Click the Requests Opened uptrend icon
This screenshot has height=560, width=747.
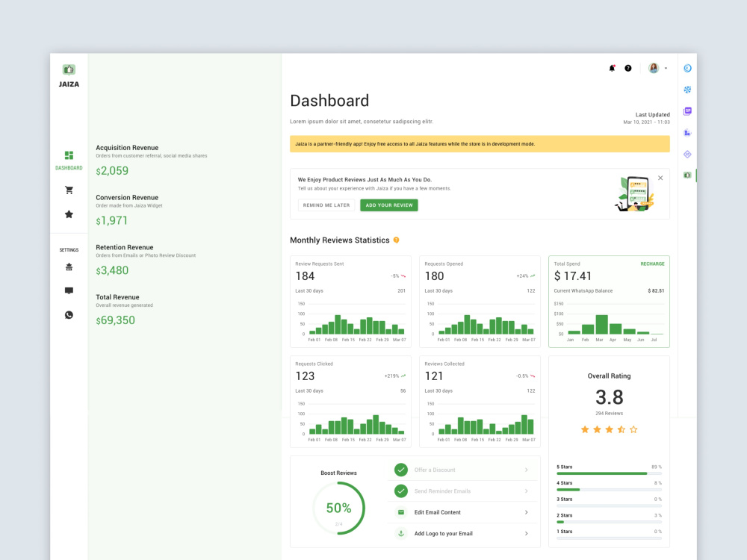tap(533, 276)
